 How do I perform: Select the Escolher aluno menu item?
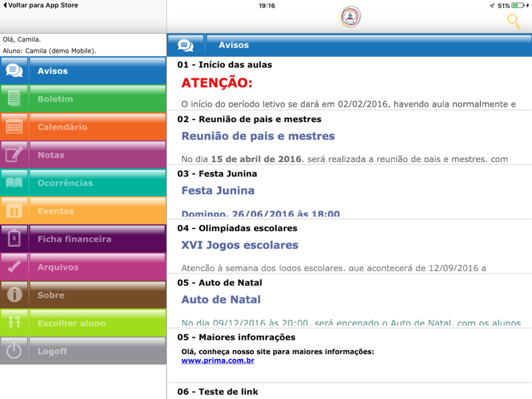point(83,323)
